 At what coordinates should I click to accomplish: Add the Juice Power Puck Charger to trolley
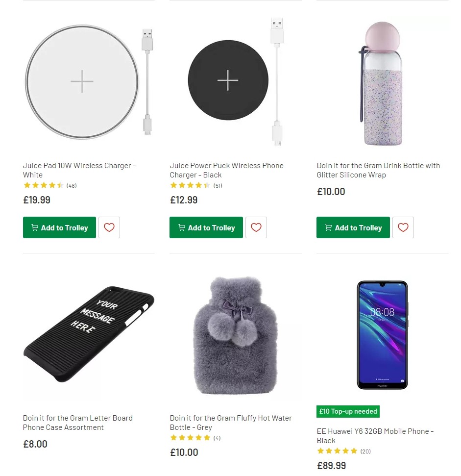tap(206, 227)
